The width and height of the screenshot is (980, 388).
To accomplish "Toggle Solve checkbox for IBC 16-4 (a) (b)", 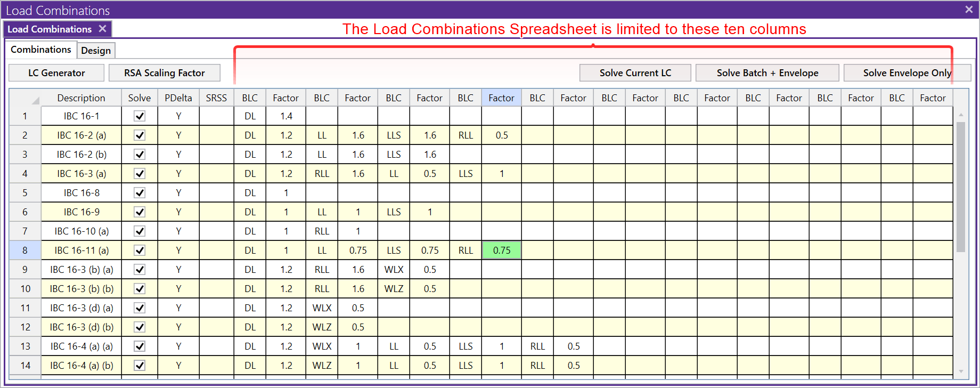I will (x=140, y=366).
